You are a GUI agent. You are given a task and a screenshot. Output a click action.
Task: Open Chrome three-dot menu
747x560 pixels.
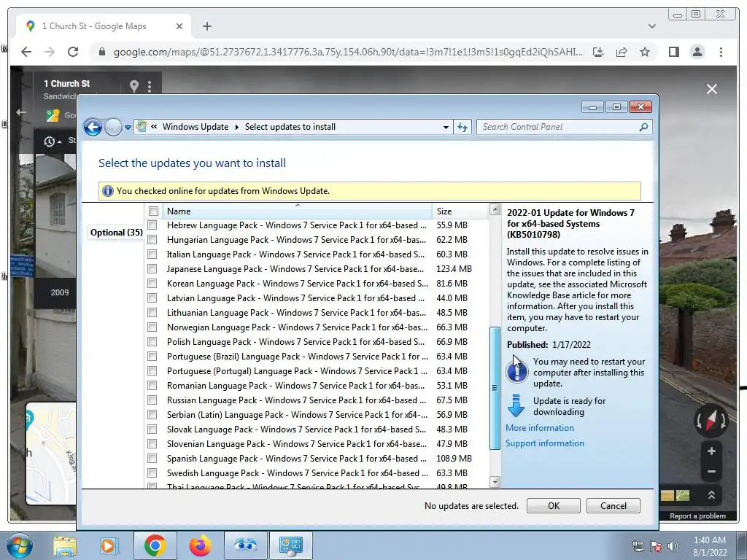point(721,52)
